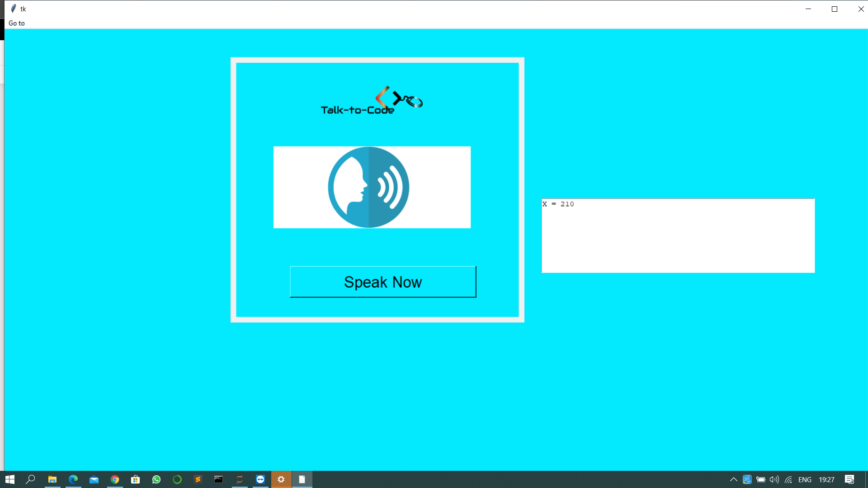Open the Go to menu
This screenshot has height=488, width=868.
17,23
